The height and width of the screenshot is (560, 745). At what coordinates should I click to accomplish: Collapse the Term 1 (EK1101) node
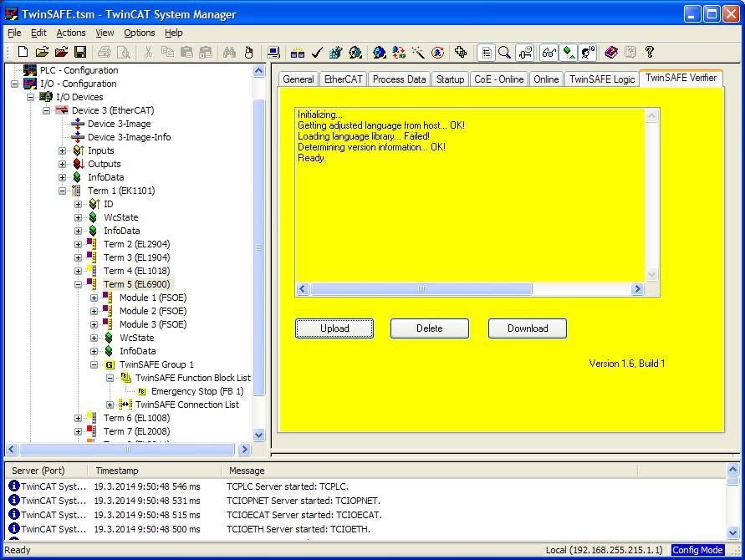pyautogui.click(x=62, y=191)
